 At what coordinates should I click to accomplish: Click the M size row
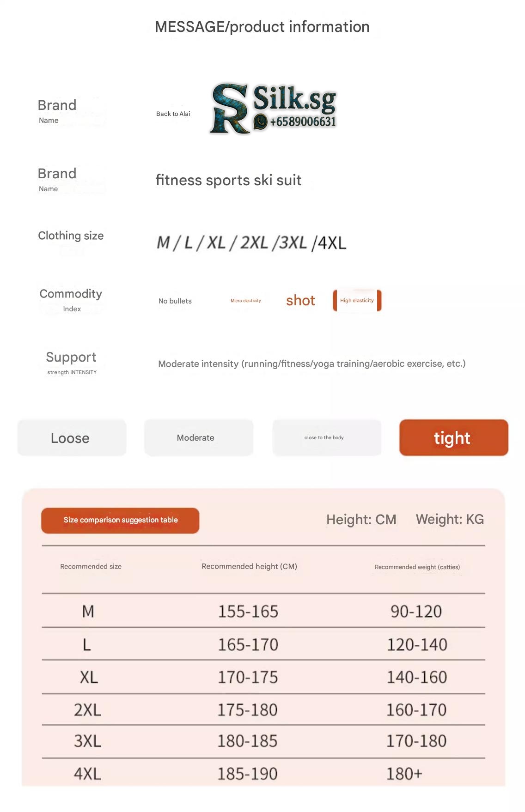pos(263,612)
